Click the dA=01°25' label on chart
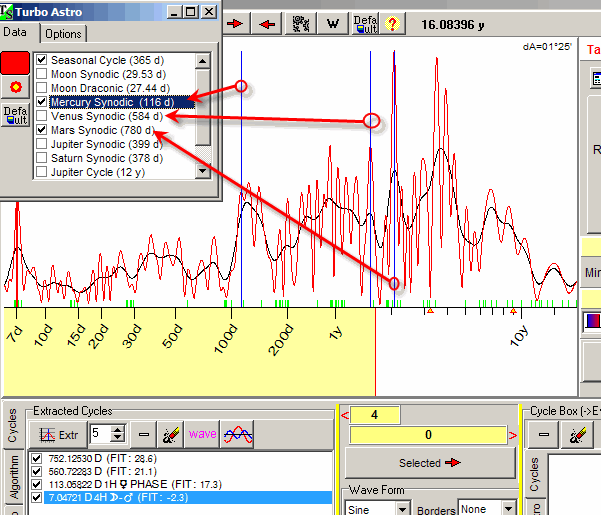Viewport: 601px width, 515px height. [x=547, y=47]
